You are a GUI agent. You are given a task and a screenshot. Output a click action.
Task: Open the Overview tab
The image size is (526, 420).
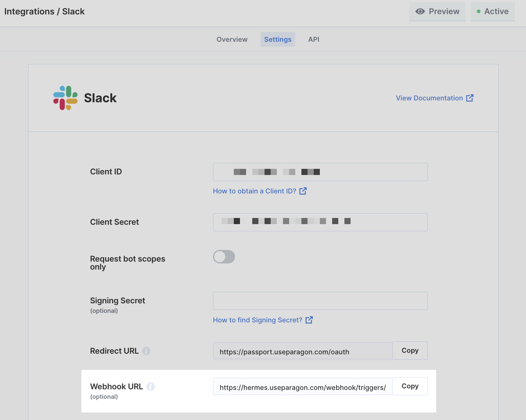coord(232,39)
